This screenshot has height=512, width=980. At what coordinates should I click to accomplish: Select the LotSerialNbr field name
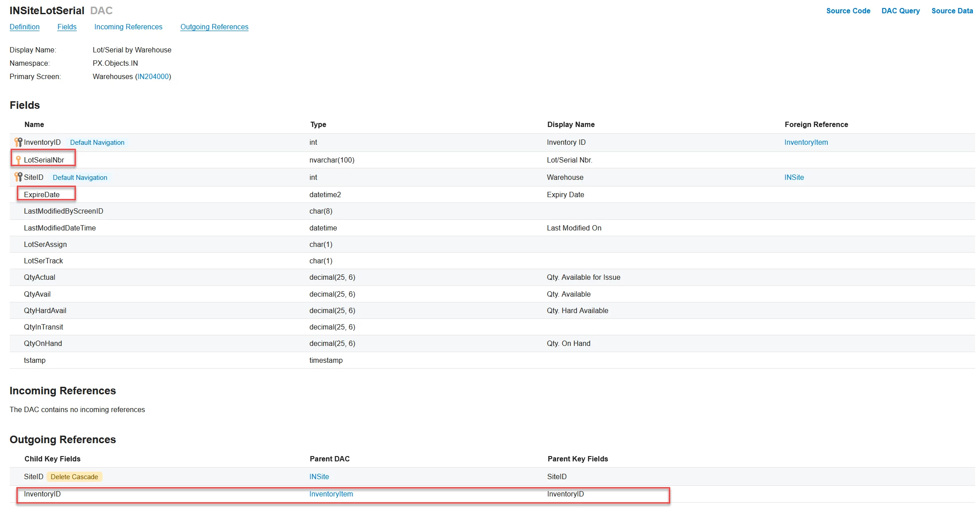click(44, 160)
